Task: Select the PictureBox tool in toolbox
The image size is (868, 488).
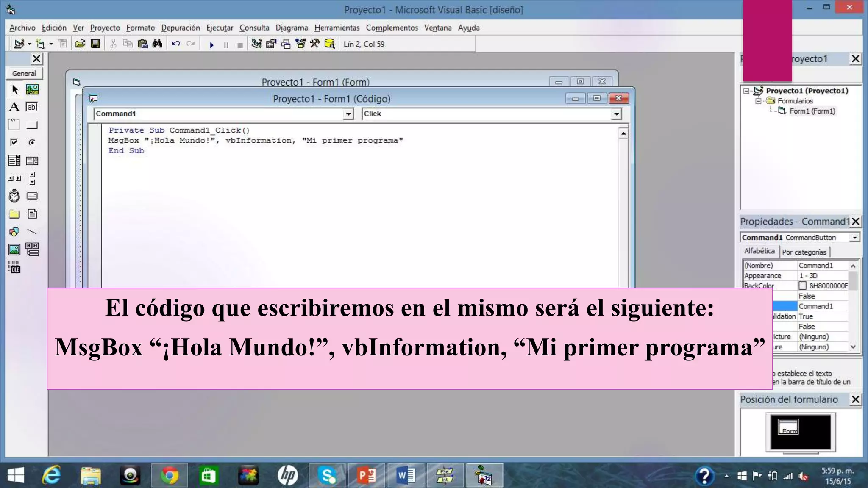Action: [32, 89]
